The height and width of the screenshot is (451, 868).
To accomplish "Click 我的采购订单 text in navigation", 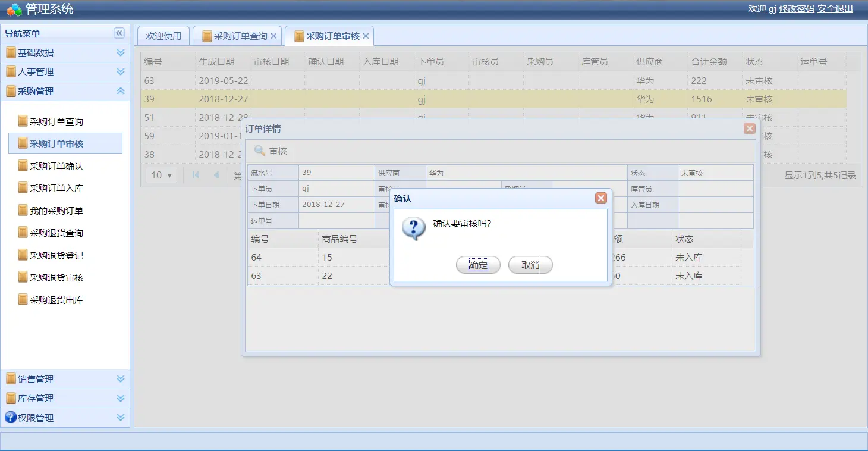I will click(x=56, y=211).
